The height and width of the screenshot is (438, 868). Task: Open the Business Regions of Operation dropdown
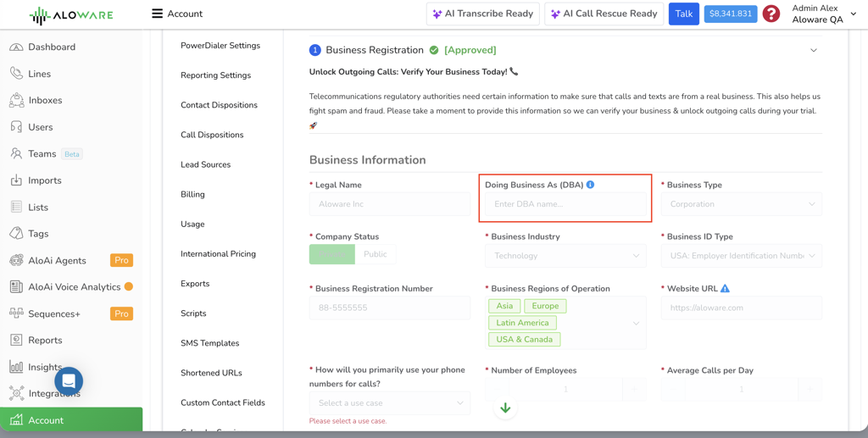tap(565, 323)
